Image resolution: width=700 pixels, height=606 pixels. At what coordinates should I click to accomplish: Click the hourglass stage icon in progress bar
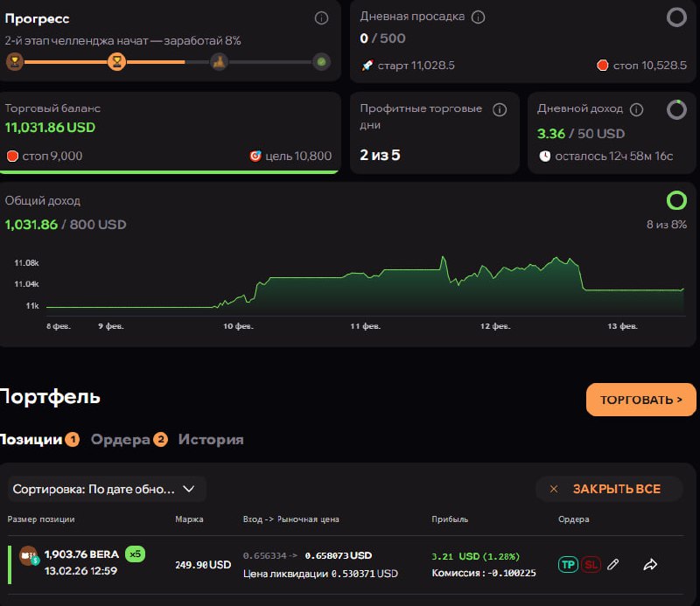click(116, 61)
